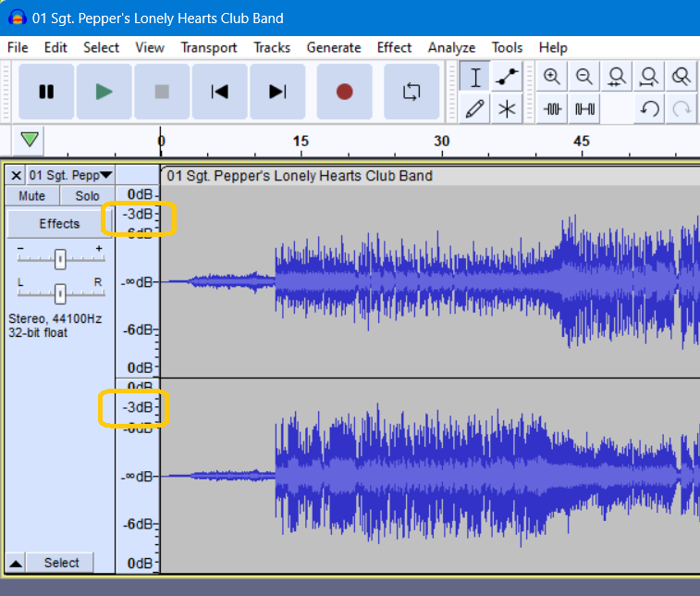The width and height of the screenshot is (700, 596).
Task: Click the track Select button
Action: (x=61, y=563)
